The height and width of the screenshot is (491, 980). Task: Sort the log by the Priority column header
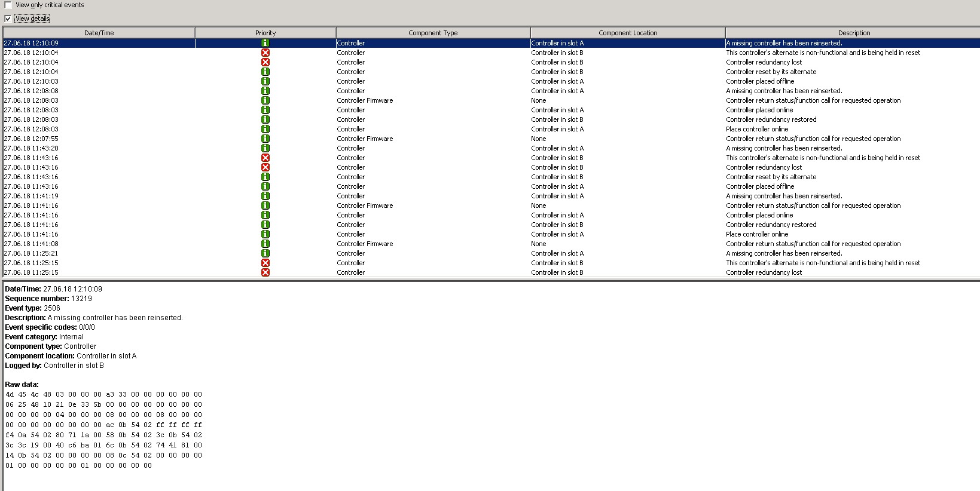pyautogui.click(x=265, y=33)
